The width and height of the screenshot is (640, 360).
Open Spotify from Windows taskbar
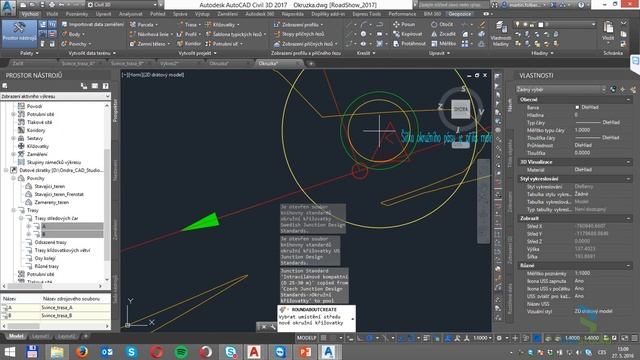coord(181,352)
